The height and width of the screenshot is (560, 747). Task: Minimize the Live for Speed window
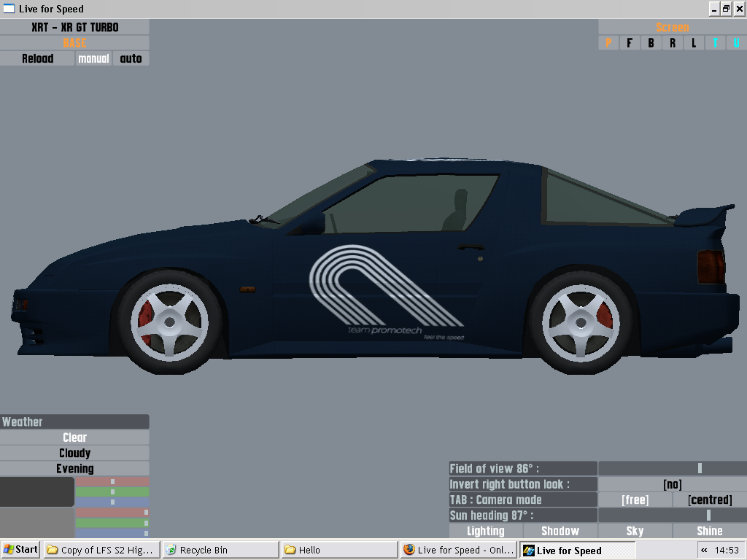(713, 9)
